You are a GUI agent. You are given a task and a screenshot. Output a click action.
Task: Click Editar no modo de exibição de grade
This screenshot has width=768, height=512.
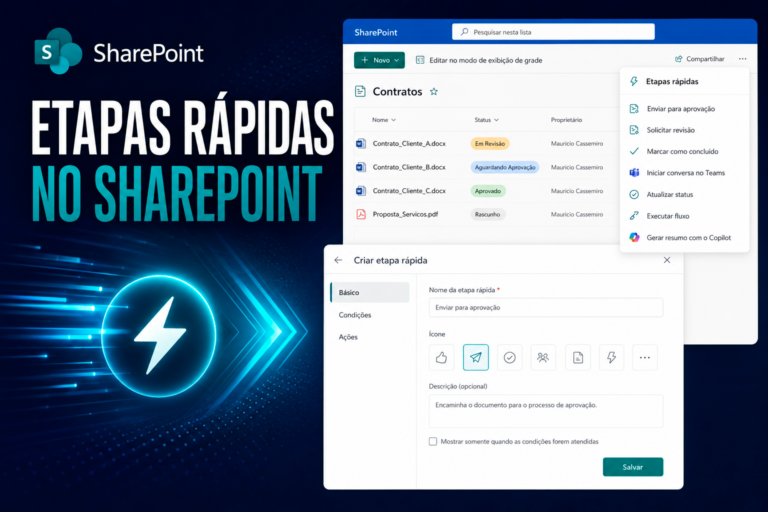(485, 60)
